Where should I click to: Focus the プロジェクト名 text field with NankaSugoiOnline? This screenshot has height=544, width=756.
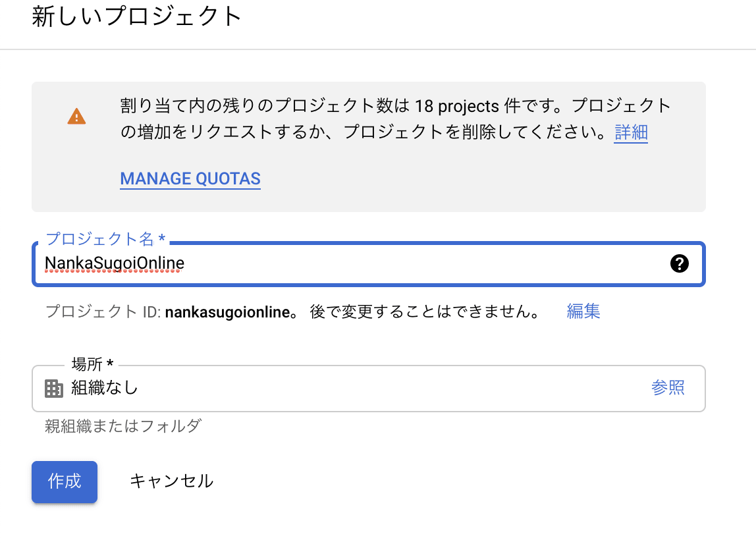342,263
